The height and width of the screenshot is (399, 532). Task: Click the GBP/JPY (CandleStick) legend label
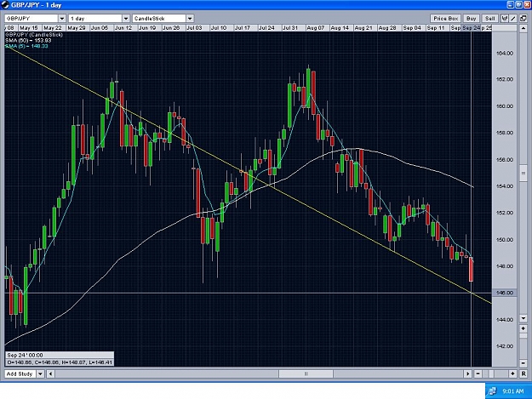click(x=34, y=35)
